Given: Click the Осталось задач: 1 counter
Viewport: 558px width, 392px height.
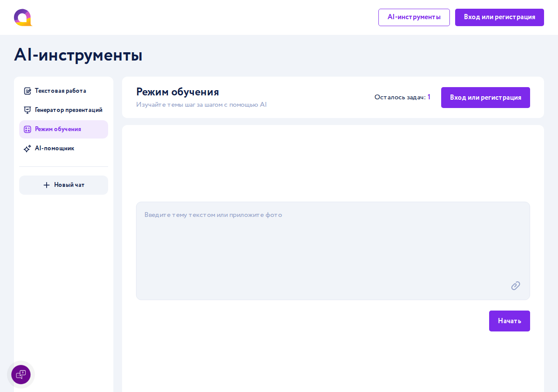Looking at the screenshot, I should click(x=402, y=97).
